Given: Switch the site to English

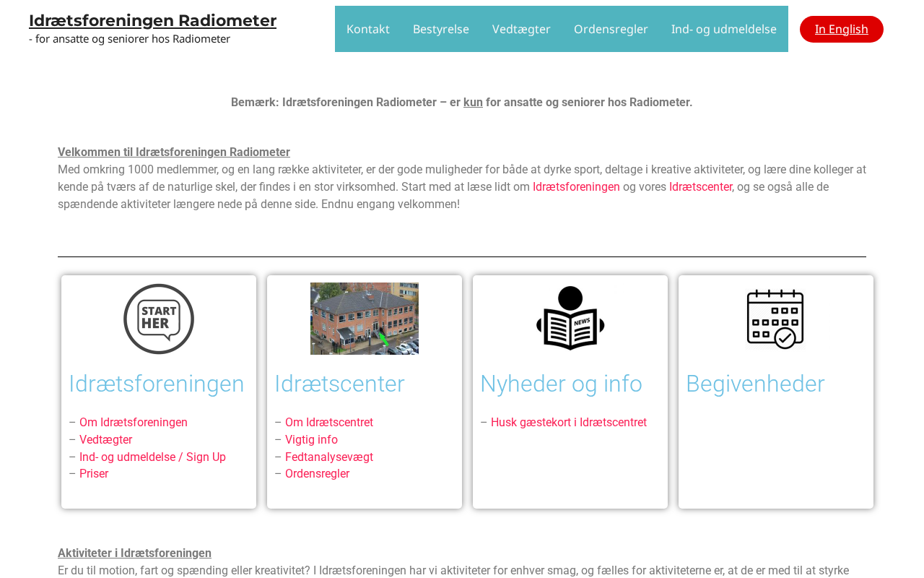Looking at the screenshot, I should tap(842, 29).
